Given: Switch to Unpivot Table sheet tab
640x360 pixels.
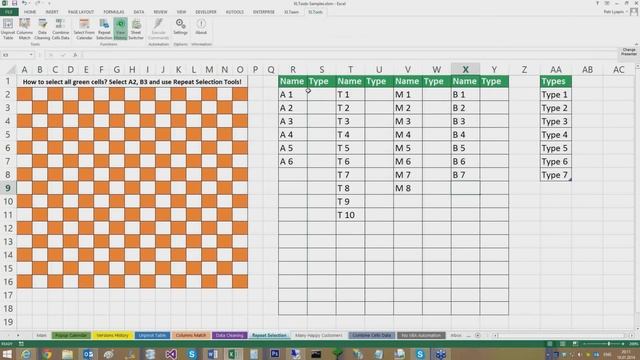Looking at the screenshot, I should [x=152, y=336].
